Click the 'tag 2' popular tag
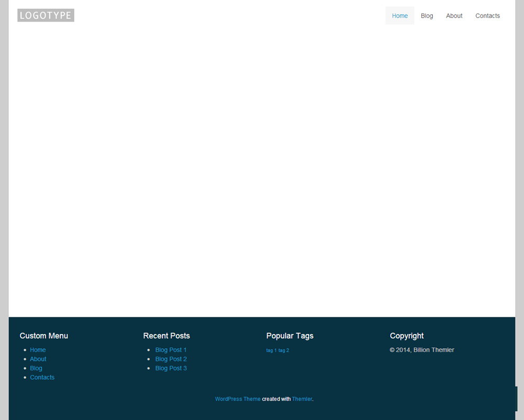Screen dimensions: 524x420 tap(284, 350)
